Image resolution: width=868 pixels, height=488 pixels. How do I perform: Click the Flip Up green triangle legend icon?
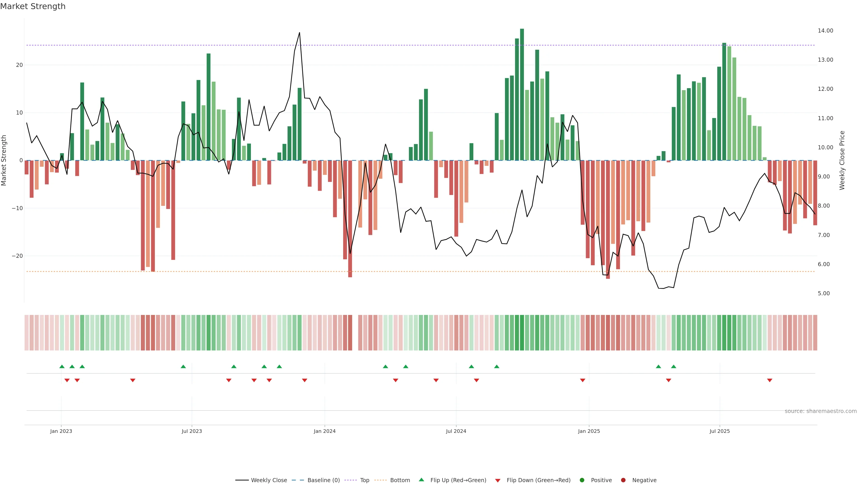421,480
